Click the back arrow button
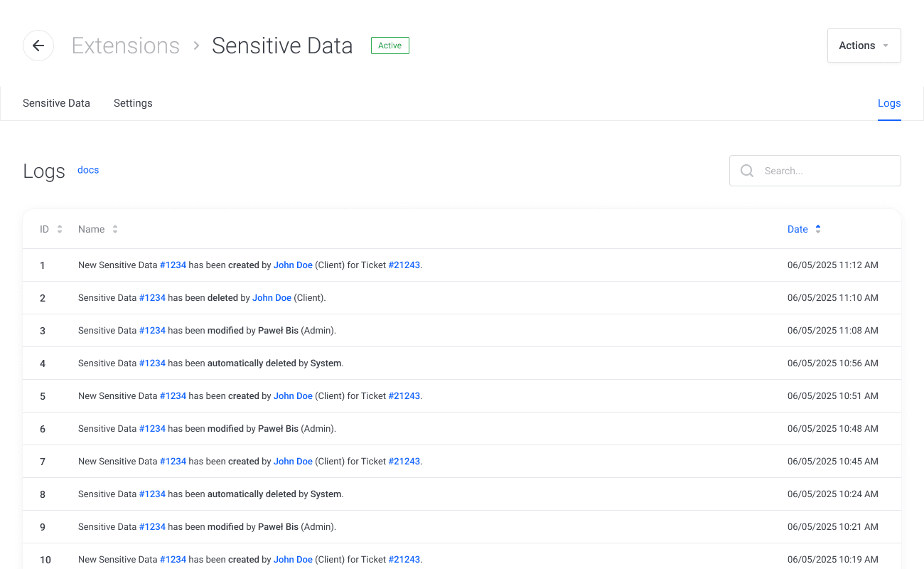The height and width of the screenshot is (569, 924). point(38,46)
